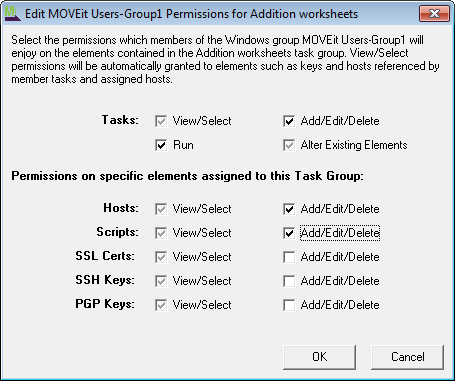Close the permissions dialog with the X

(434, 14)
